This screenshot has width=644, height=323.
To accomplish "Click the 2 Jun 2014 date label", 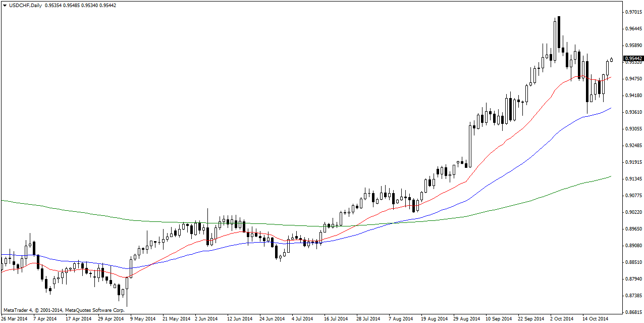I will pyautogui.click(x=206, y=319).
